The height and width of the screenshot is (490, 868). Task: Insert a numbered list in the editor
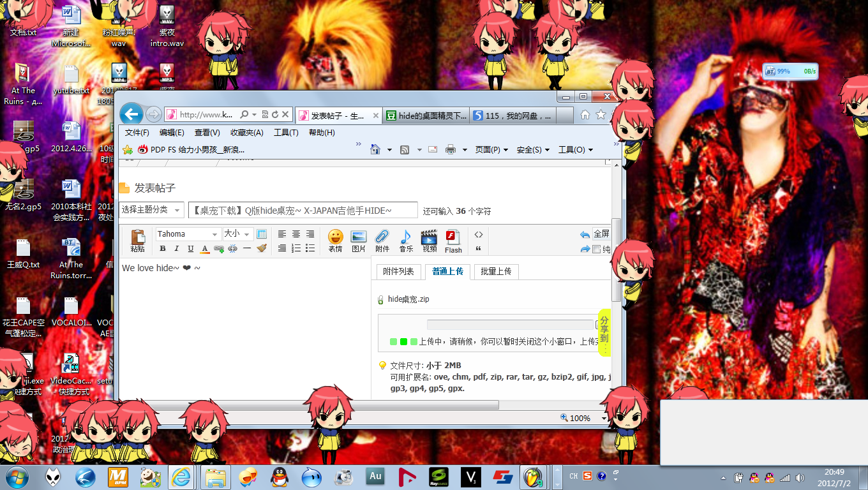pos(296,248)
